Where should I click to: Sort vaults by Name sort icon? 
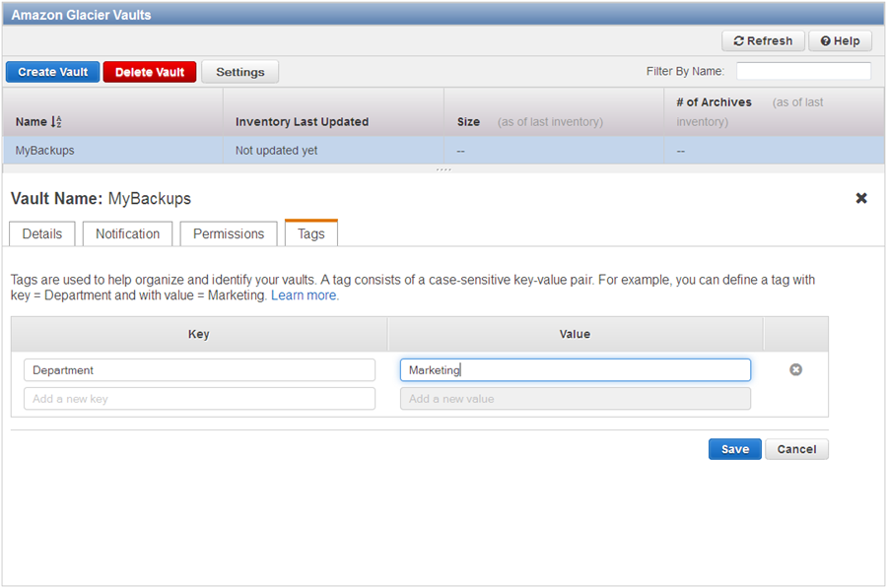click(56, 122)
